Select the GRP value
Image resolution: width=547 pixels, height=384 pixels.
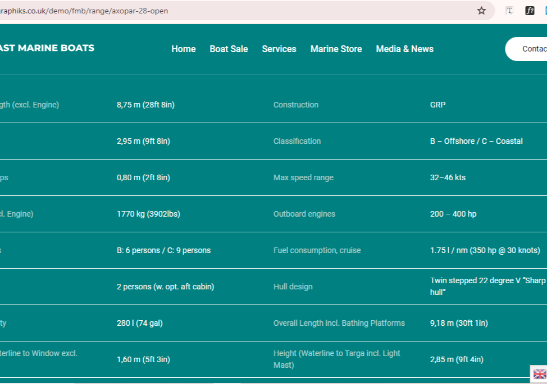(x=438, y=105)
